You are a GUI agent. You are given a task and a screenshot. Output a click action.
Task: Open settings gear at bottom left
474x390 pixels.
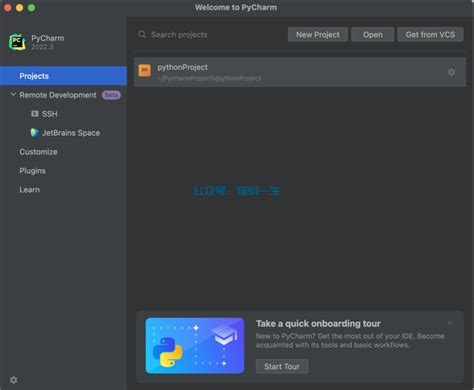tap(14, 380)
